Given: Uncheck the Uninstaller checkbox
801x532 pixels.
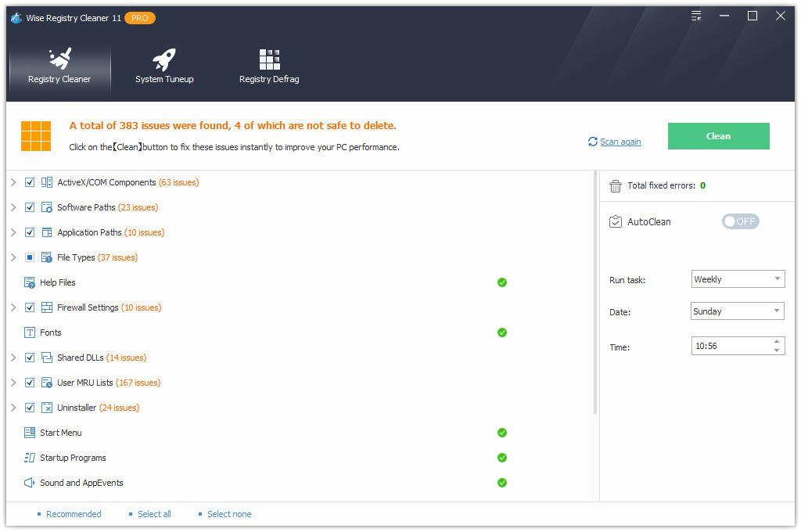Looking at the screenshot, I should pos(30,408).
